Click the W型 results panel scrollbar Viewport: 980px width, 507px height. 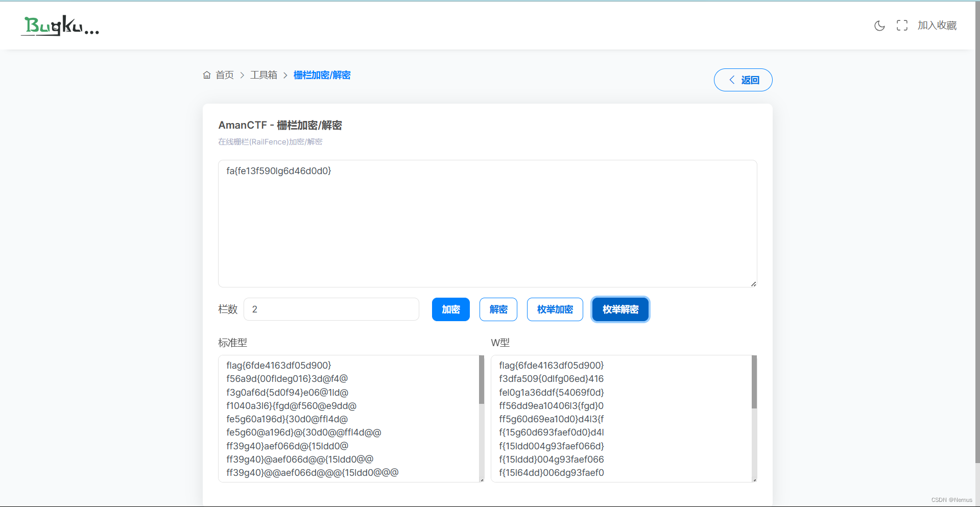pos(753,380)
